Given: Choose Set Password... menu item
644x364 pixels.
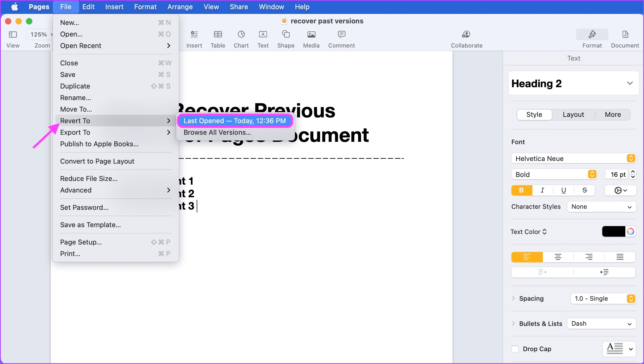Looking at the screenshot, I should (x=116, y=207).
